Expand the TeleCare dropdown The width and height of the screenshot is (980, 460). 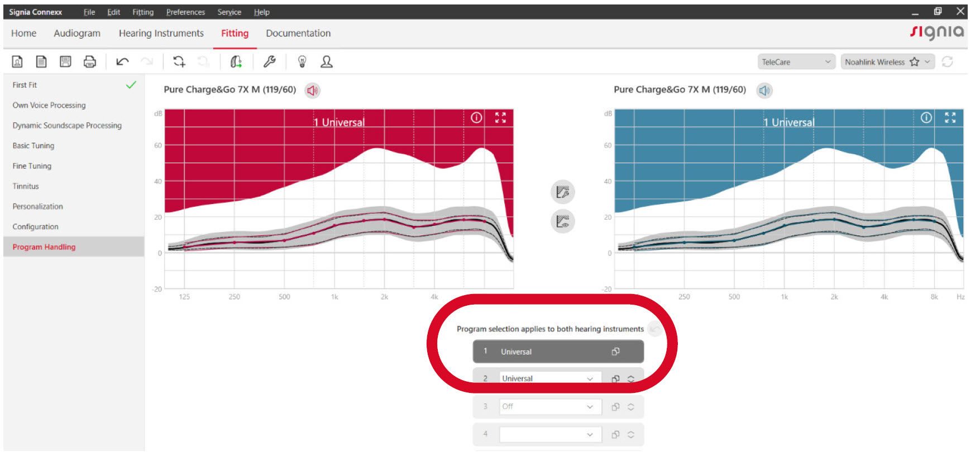[796, 62]
